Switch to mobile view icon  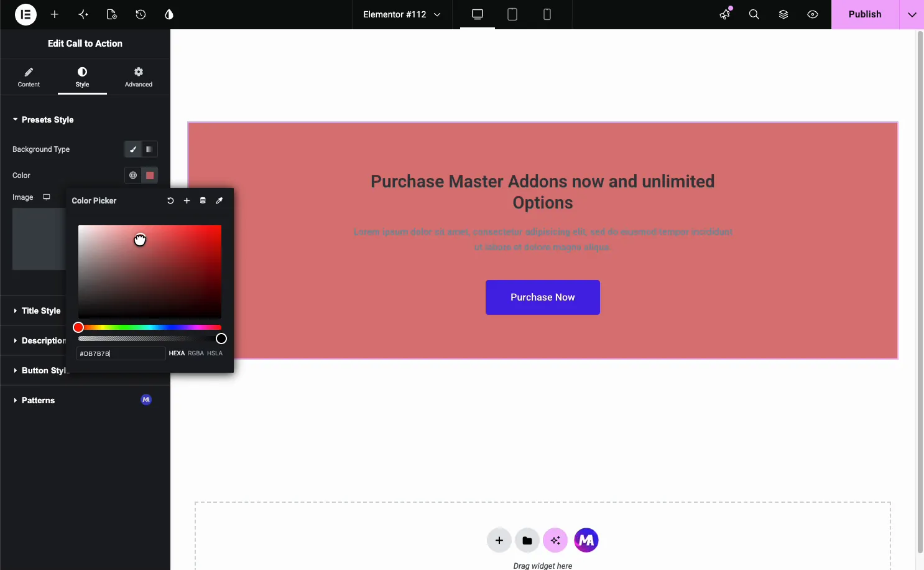(547, 14)
